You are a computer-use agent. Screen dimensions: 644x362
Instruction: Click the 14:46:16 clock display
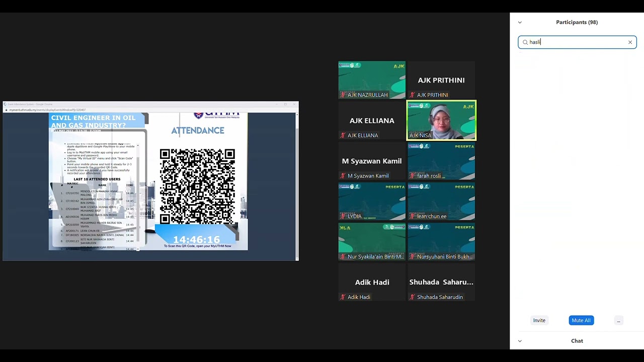click(x=197, y=240)
